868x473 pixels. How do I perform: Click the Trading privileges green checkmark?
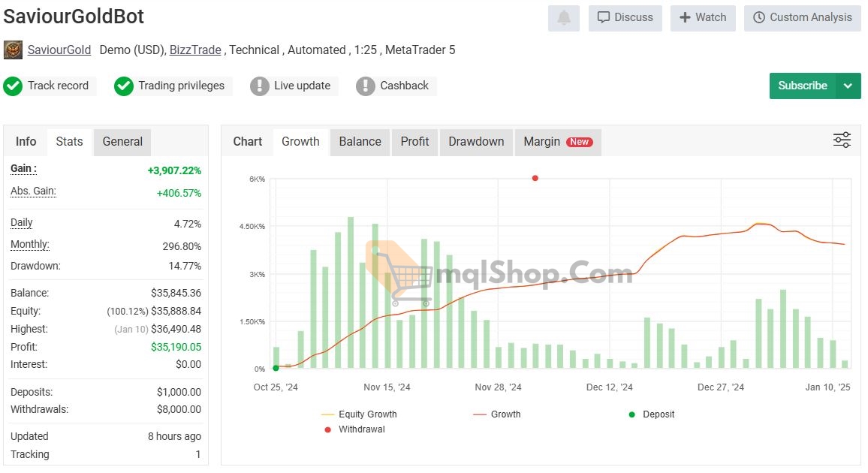tap(124, 86)
